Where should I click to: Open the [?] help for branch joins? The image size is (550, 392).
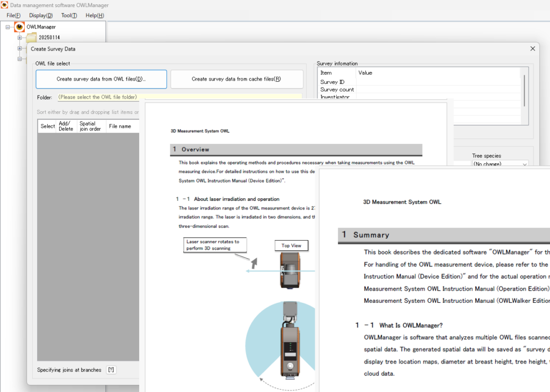(111, 369)
